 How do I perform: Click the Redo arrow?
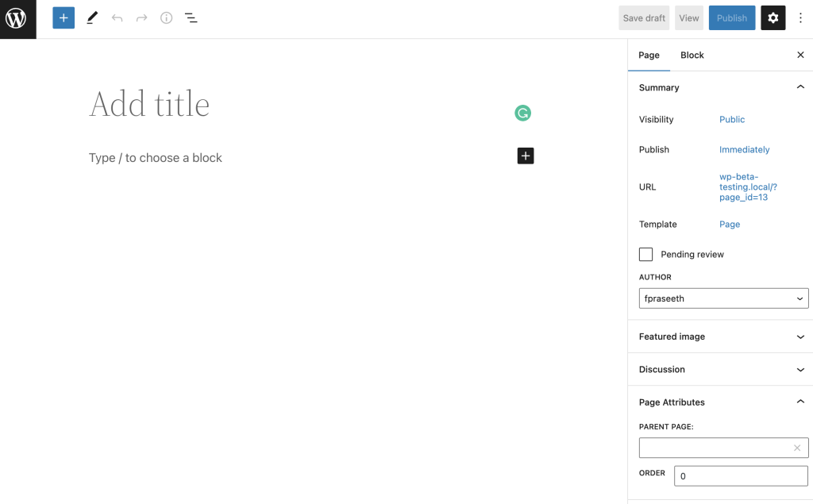tap(141, 17)
